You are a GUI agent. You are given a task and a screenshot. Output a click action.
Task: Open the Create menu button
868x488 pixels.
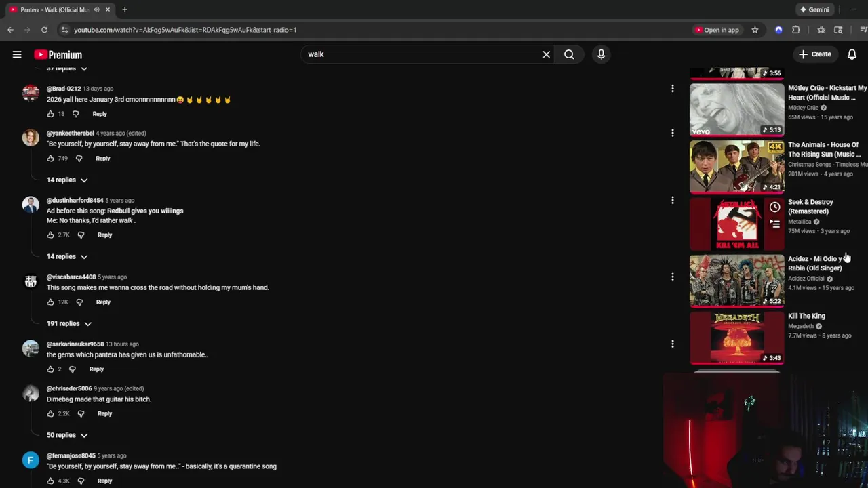point(814,54)
